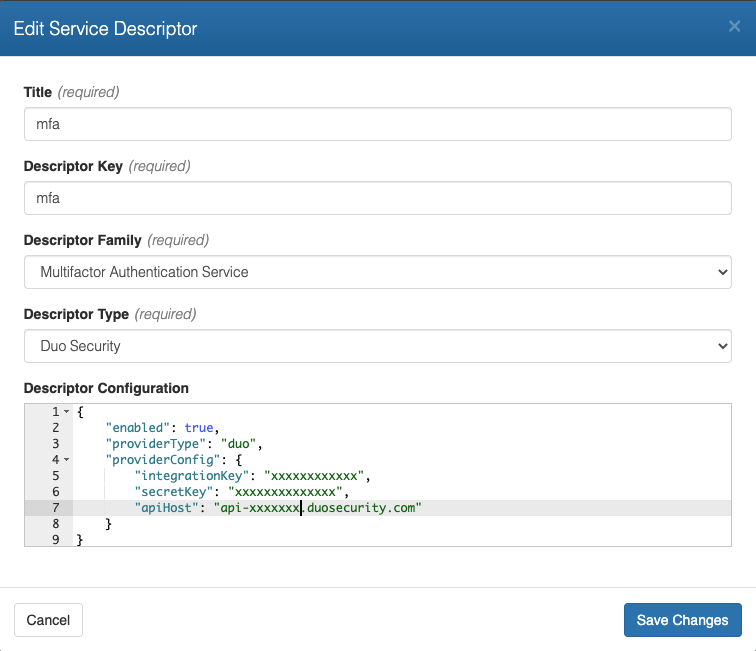Open the Descriptor Type dropdown
The height and width of the screenshot is (651, 756).
pyautogui.click(x=377, y=346)
